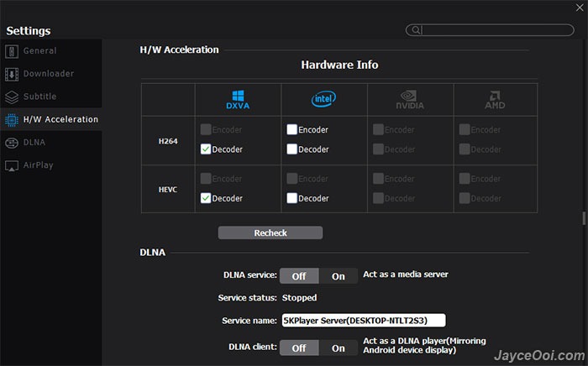
Task: Click the DXVA Windows logo
Action: pyautogui.click(x=238, y=100)
